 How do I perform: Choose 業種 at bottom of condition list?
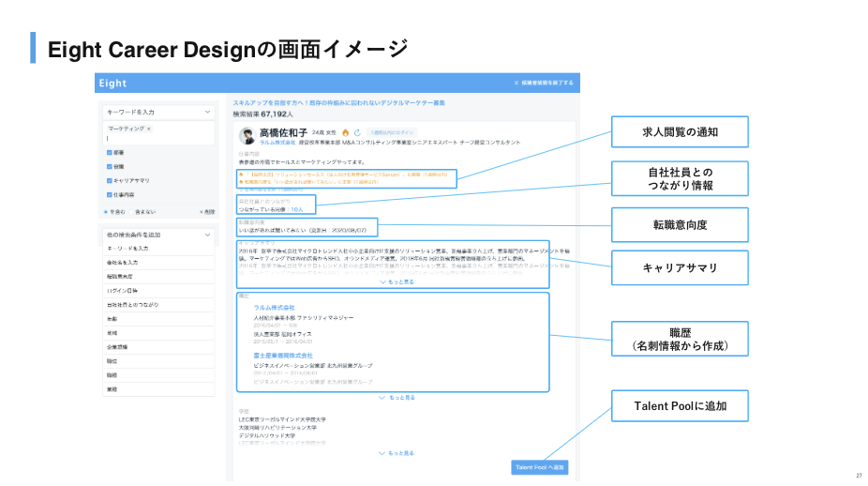(x=158, y=389)
